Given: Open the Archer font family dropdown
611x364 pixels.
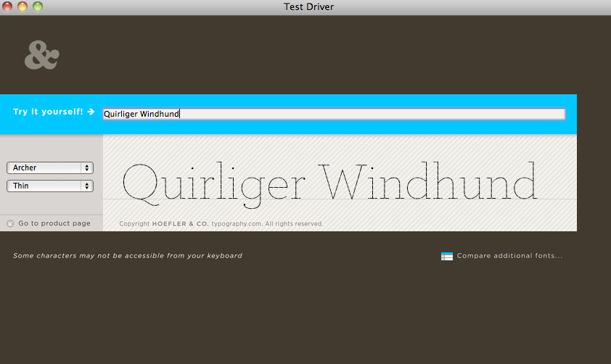Looking at the screenshot, I should click(50, 167).
